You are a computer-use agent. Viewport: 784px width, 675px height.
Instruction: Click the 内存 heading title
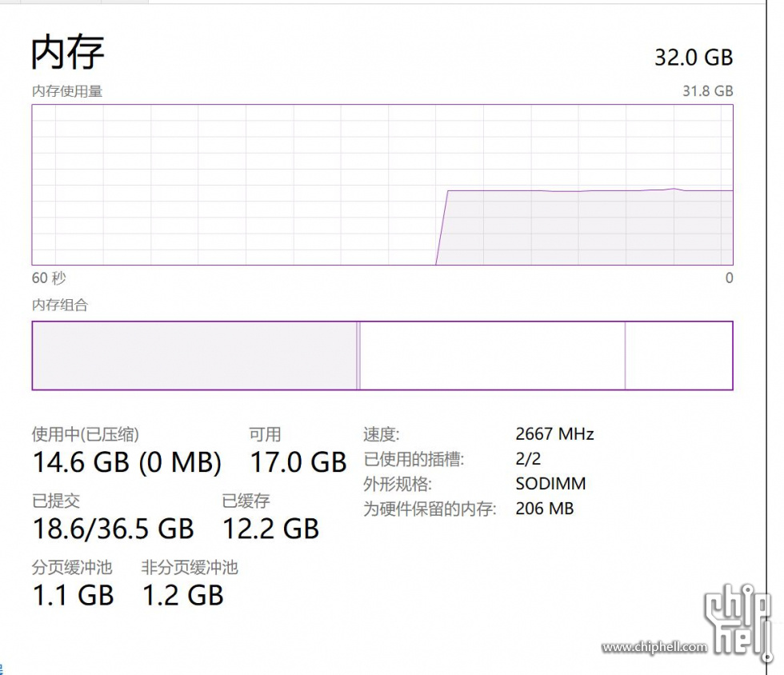pos(67,53)
